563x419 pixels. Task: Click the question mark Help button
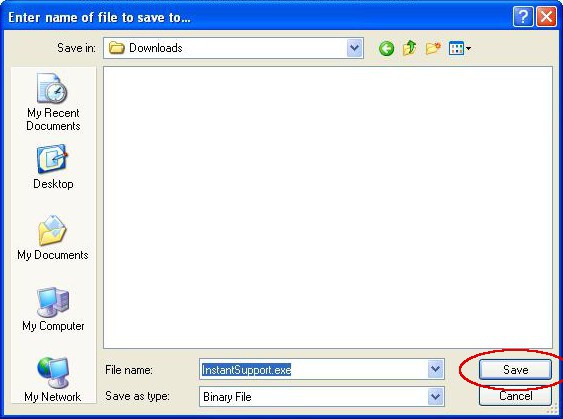[523, 17]
